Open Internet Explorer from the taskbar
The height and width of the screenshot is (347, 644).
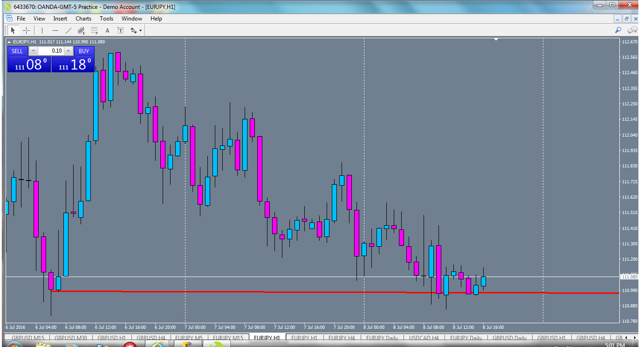[157, 345]
